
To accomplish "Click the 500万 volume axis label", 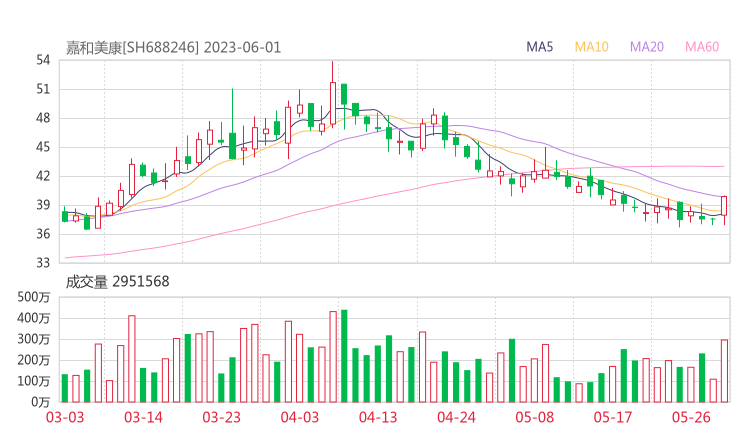I will tap(34, 297).
